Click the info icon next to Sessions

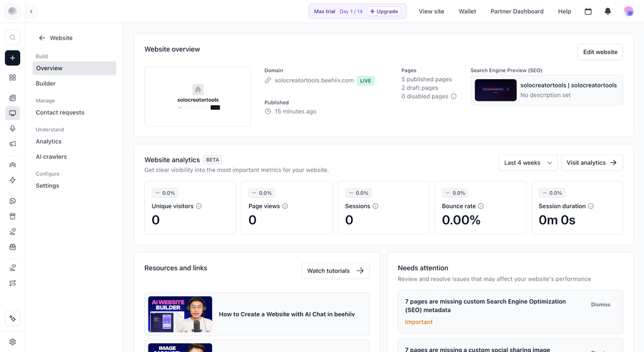[375, 206]
